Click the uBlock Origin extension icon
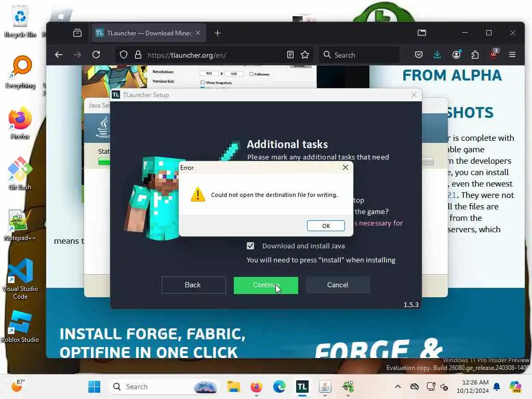The height and width of the screenshot is (399, 532). [x=494, y=54]
